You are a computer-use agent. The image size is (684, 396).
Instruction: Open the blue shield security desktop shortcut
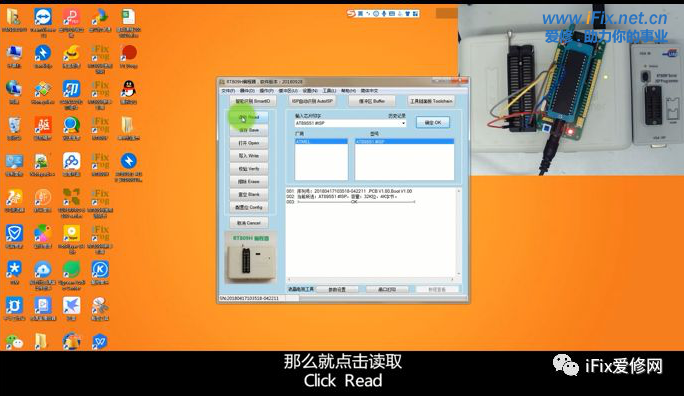tap(14, 237)
